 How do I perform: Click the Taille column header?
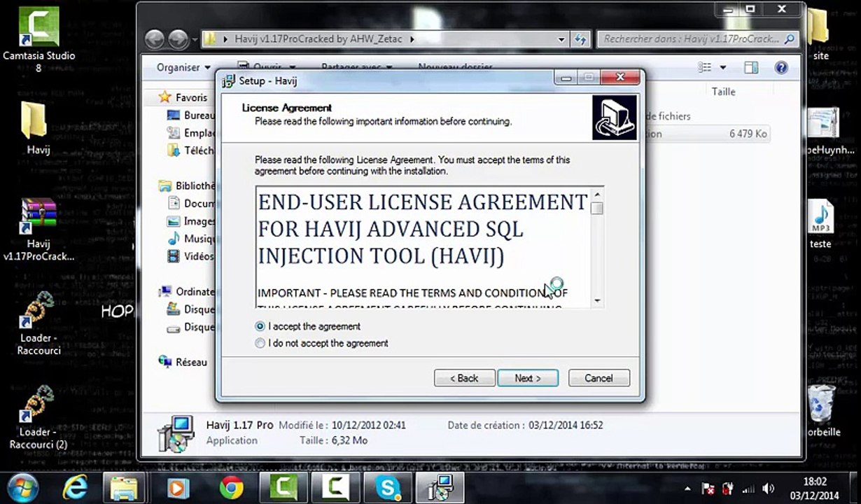click(723, 92)
